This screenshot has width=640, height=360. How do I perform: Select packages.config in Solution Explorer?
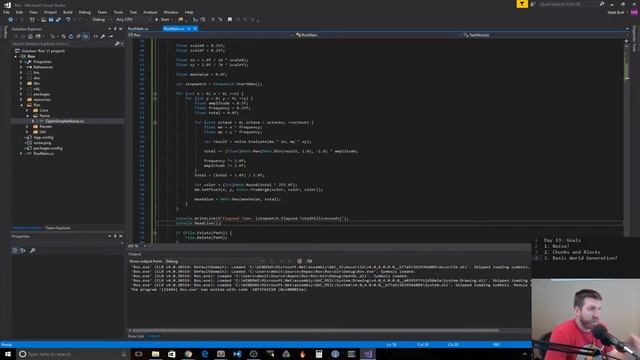48,148
